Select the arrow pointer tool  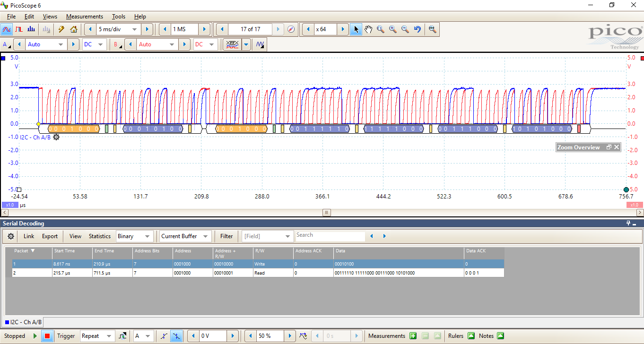coord(356,29)
